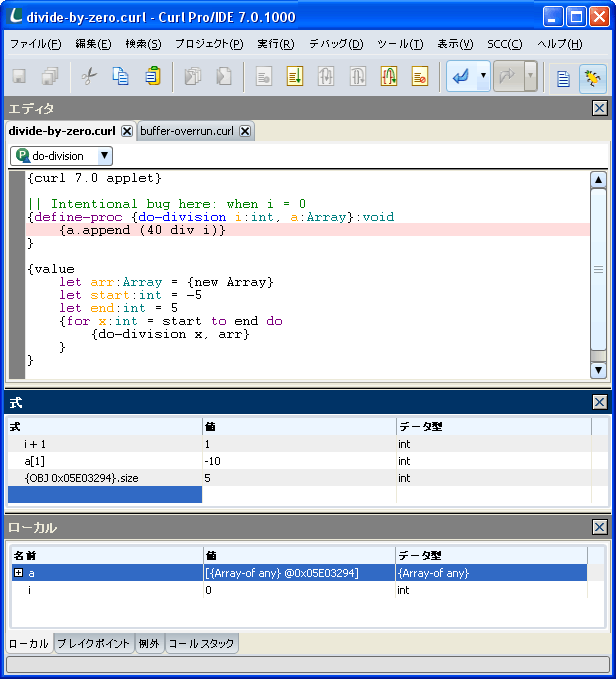This screenshot has height=679, width=616.
Task: Open the ツール(T) menu
Action: click(x=400, y=44)
